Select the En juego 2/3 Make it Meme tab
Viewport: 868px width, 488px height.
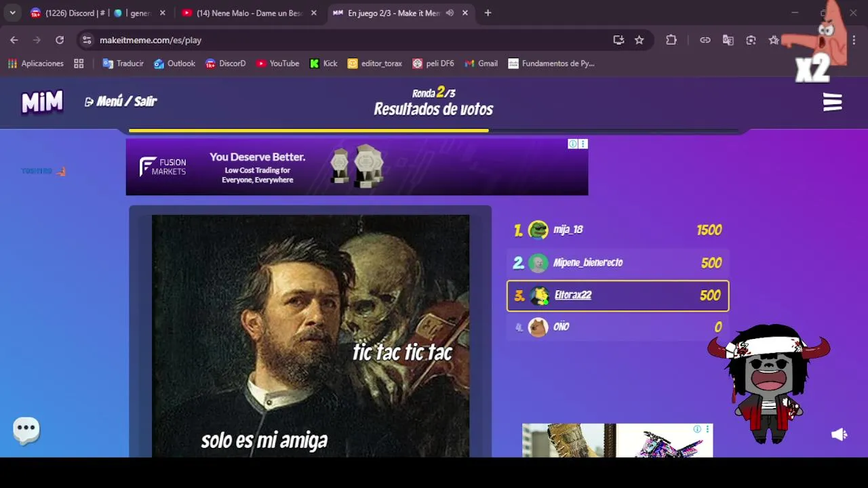(x=400, y=13)
